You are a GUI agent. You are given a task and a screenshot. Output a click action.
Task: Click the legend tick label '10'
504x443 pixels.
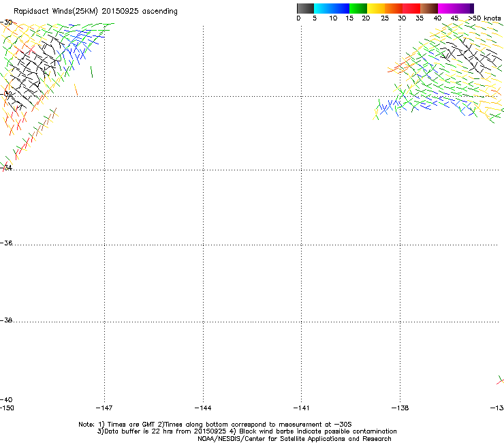333,18
